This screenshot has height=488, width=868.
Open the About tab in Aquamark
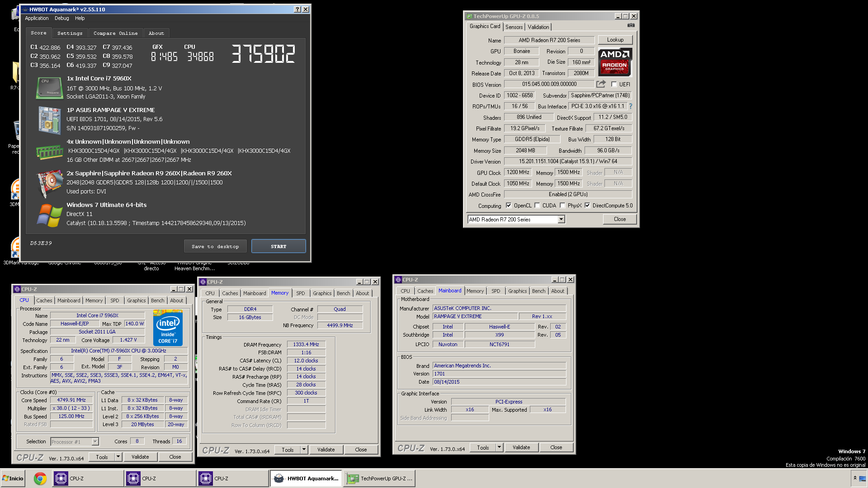(x=156, y=33)
